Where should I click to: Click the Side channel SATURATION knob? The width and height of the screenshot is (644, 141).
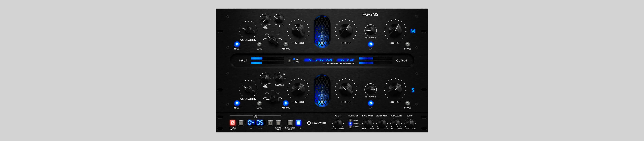[248, 89]
